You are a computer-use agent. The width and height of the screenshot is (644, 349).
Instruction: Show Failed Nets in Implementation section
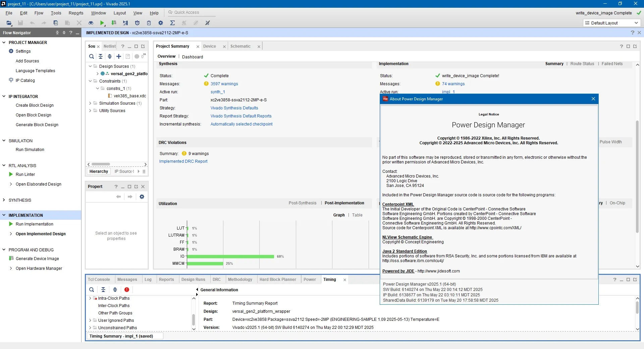coord(612,64)
